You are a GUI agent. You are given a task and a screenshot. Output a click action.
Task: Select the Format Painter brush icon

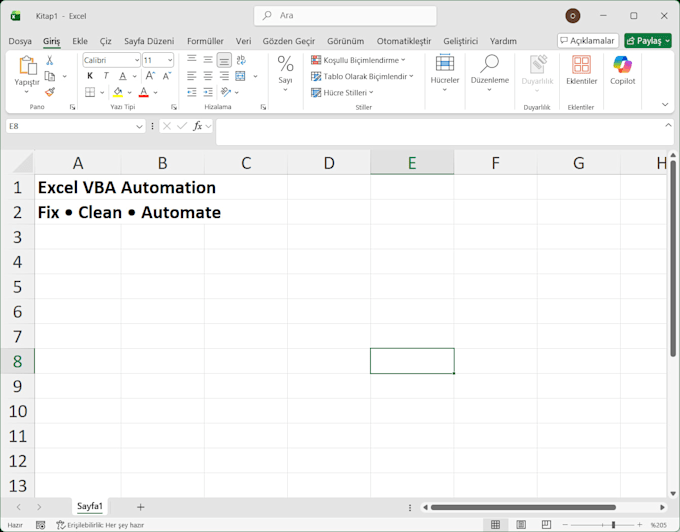point(50,92)
